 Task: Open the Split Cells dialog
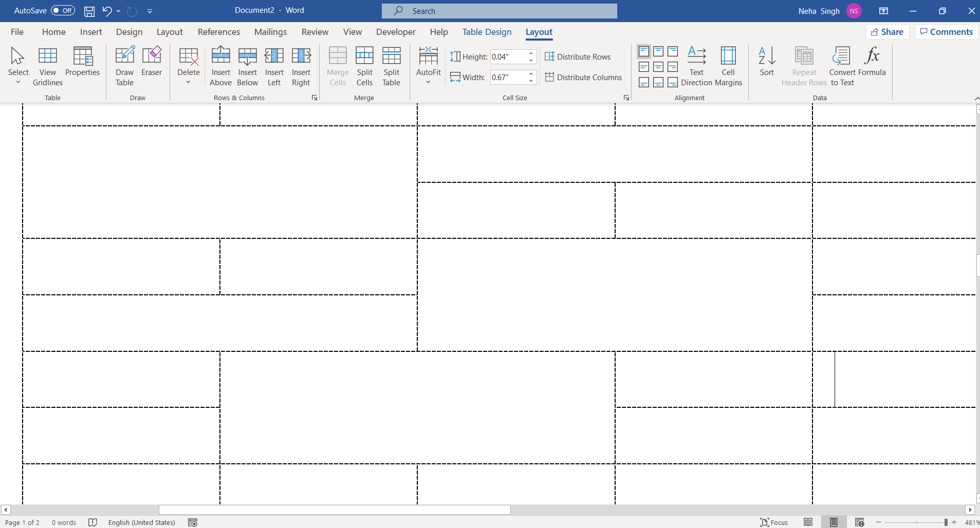365,66
